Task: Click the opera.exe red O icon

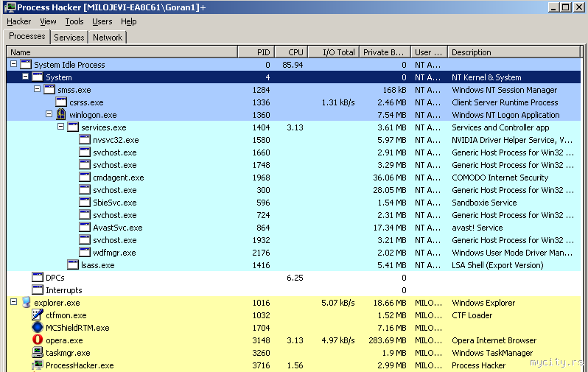Action: (38, 340)
